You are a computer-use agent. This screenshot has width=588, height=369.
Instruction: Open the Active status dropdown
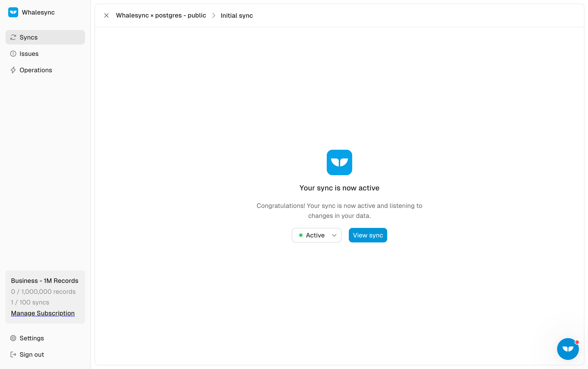coord(316,235)
